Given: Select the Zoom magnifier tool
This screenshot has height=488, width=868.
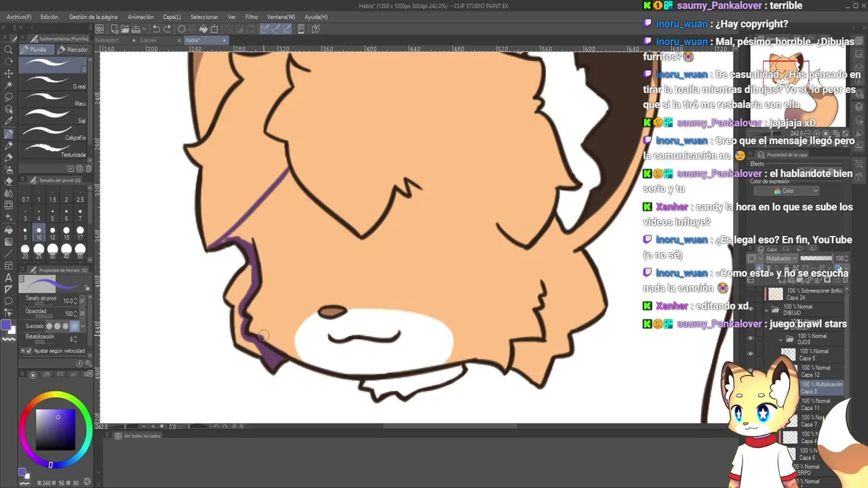Looking at the screenshot, I should click(x=9, y=49).
